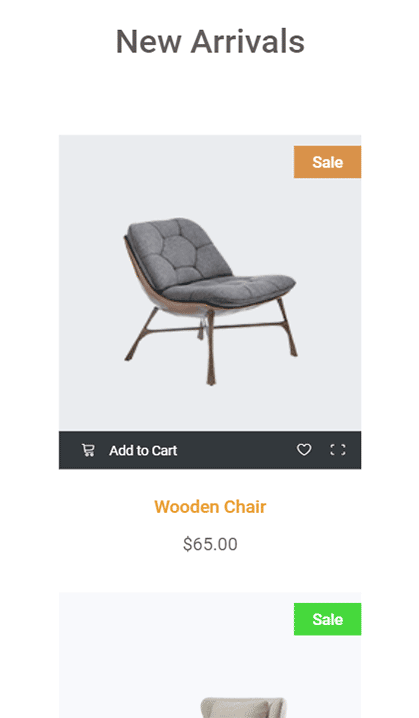Click empty space in the dark action bar
419x718 pixels.
236,450
